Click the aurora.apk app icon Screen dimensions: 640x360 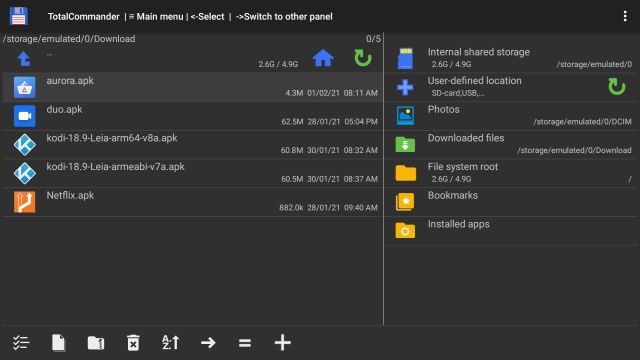[24, 87]
